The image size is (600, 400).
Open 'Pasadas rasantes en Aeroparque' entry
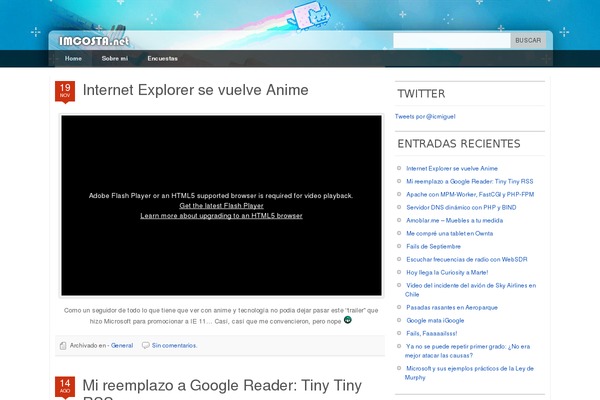(x=452, y=307)
